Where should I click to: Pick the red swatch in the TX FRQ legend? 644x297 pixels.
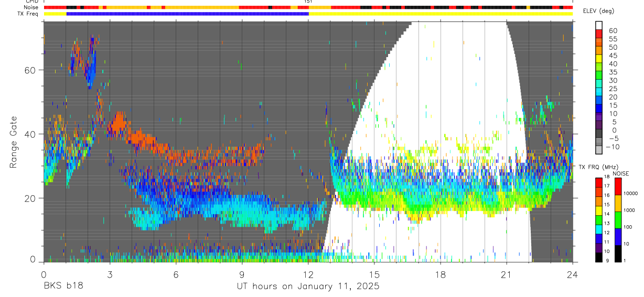click(x=598, y=183)
